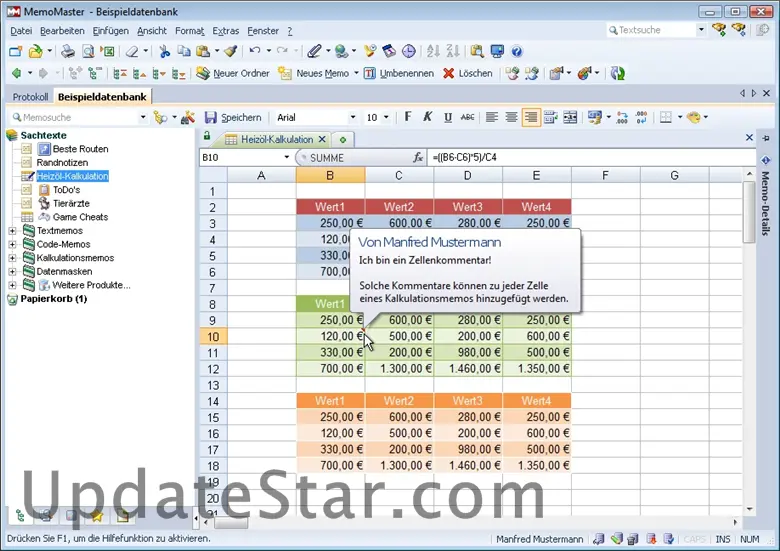
Task: Click the Umbenennen button
Action: pyautogui.click(x=399, y=74)
